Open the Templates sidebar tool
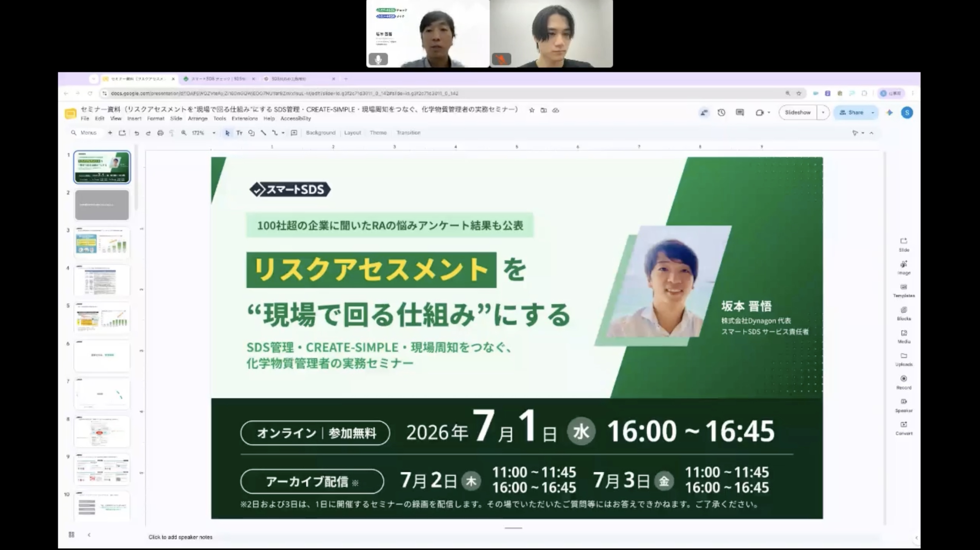Screen dimensions: 980x550 (x=904, y=290)
